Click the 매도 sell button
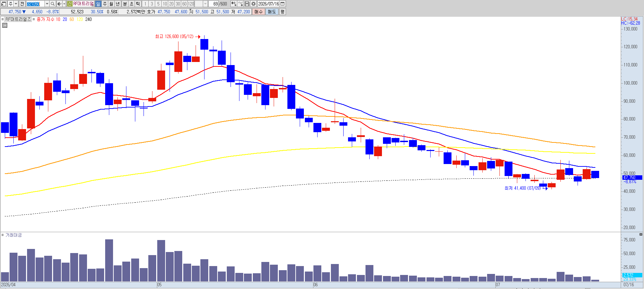This screenshot has width=644, height=289. [x=272, y=12]
